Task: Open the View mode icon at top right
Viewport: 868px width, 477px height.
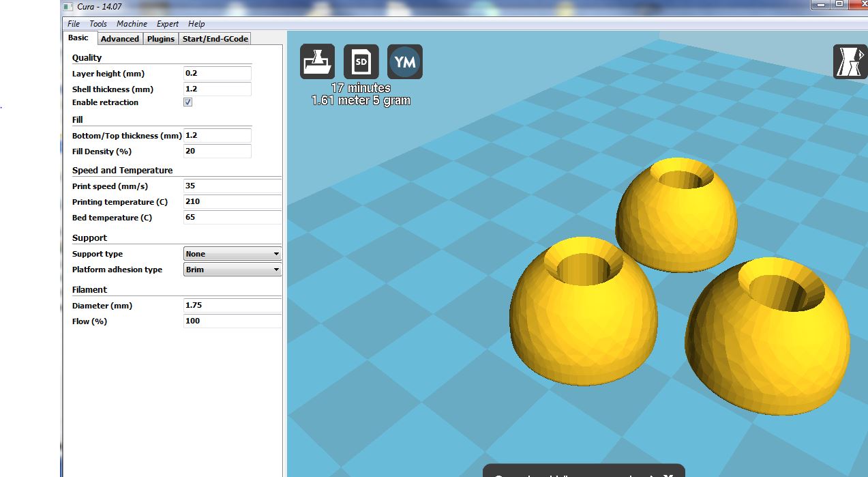Action: (849, 61)
